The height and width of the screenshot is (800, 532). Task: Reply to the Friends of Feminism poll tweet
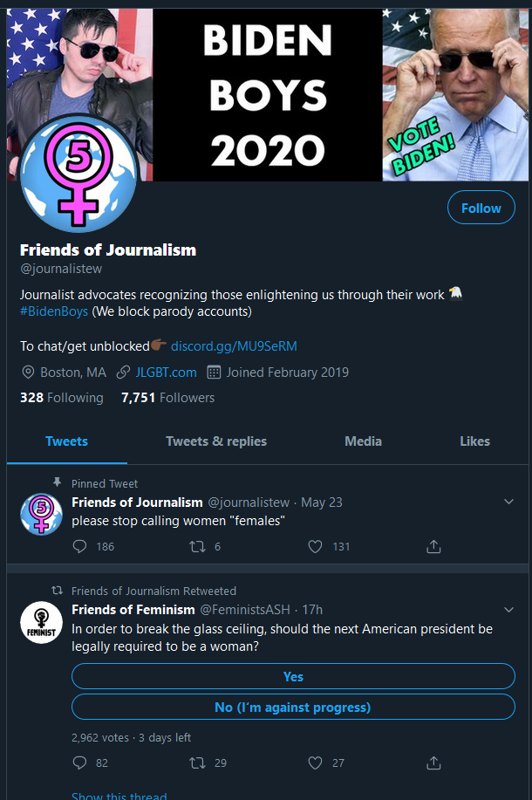coord(79,762)
